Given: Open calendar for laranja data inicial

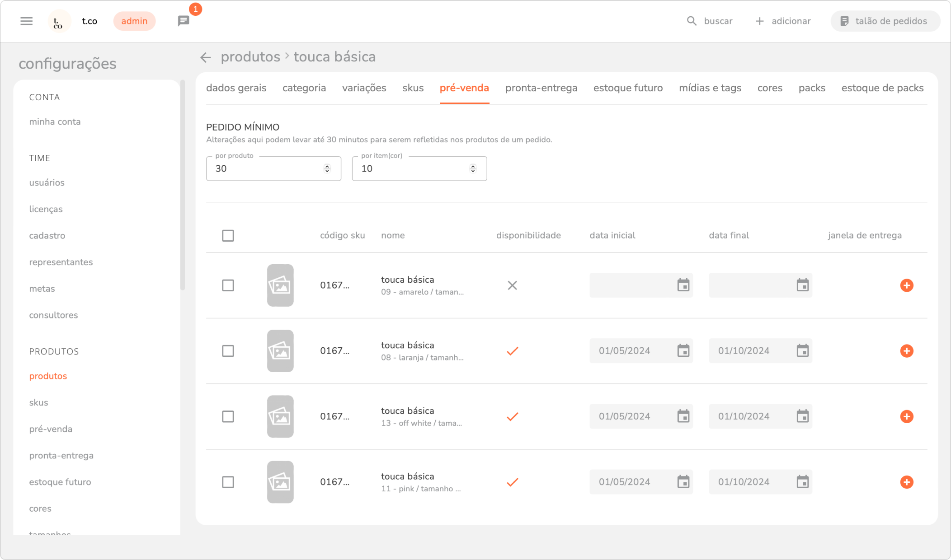Looking at the screenshot, I should (x=683, y=351).
